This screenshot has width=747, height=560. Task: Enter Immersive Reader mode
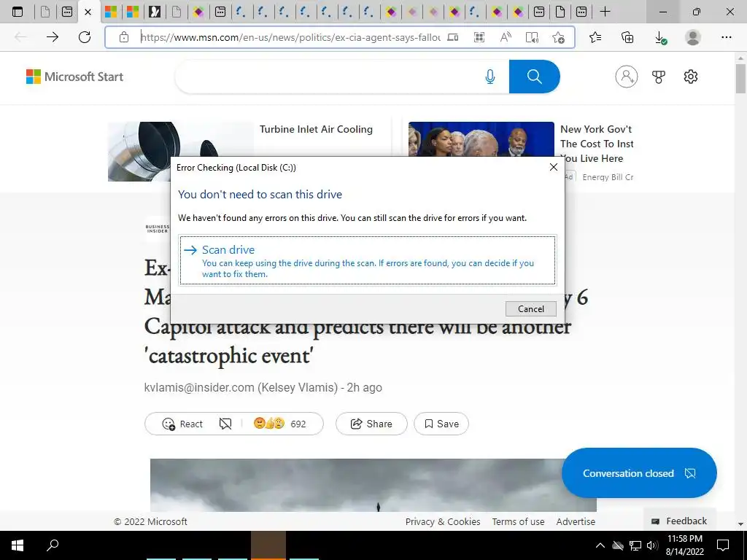click(x=532, y=37)
